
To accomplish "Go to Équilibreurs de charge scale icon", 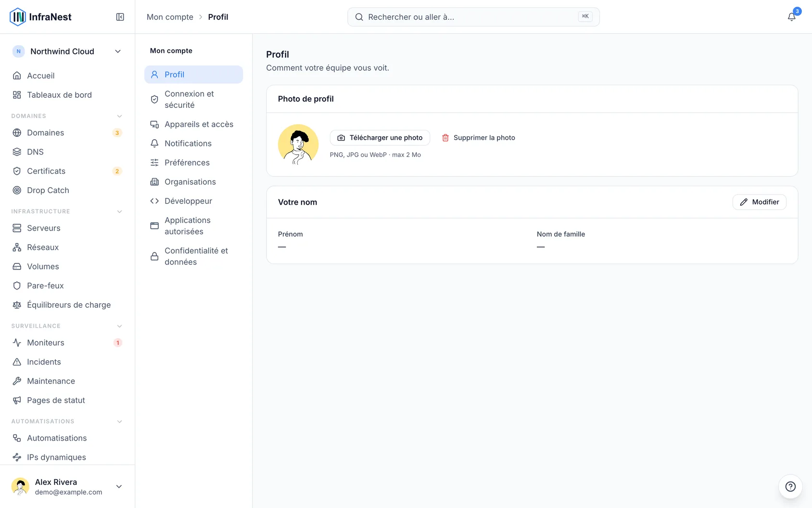I will (x=17, y=305).
